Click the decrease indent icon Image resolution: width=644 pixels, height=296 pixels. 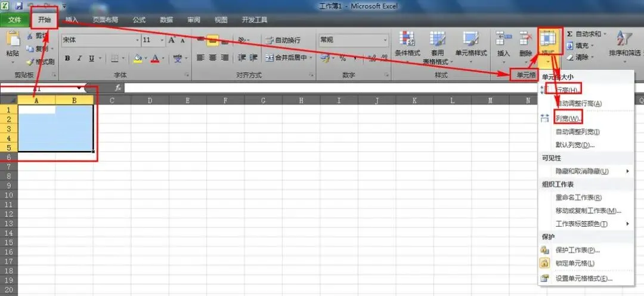(x=242, y=57)
